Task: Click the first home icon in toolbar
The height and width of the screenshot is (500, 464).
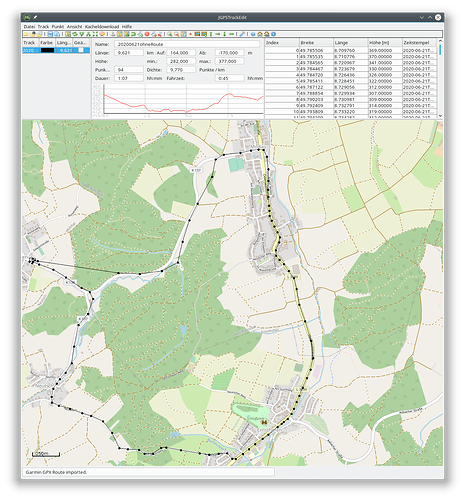Action: pyautogui.click(x=260, y=34)
